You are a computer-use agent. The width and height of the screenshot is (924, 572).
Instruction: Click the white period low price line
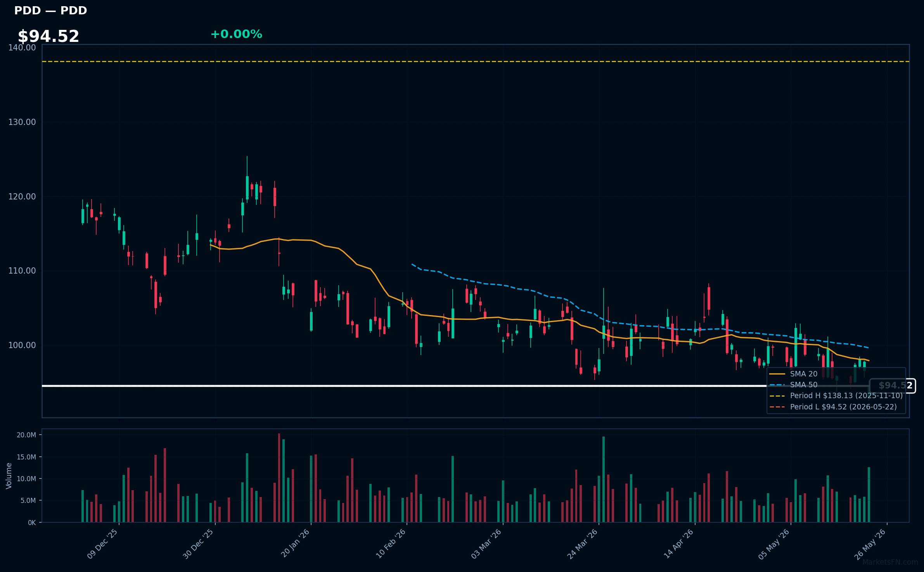click(x=456, y=386)
